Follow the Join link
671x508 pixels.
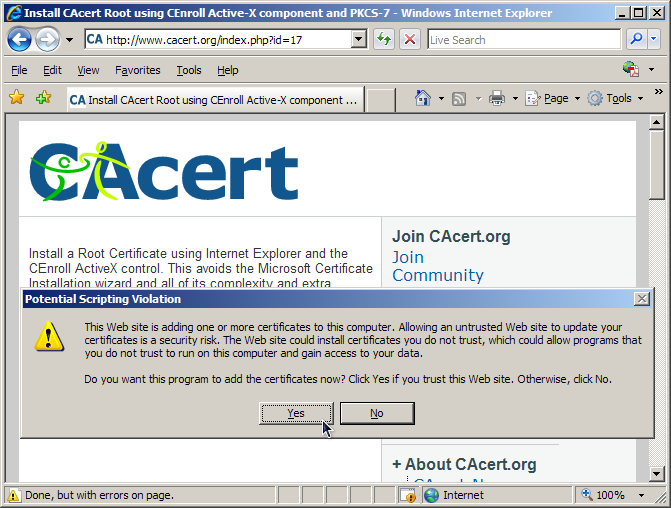408,257
